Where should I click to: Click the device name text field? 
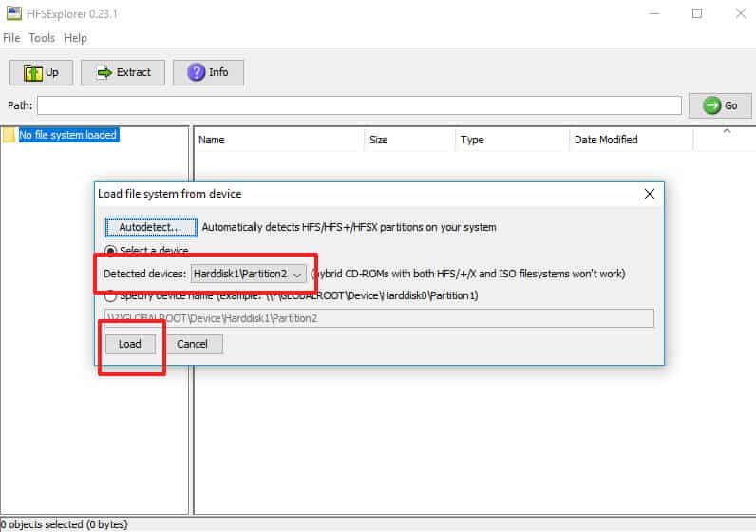pos(380,318)
